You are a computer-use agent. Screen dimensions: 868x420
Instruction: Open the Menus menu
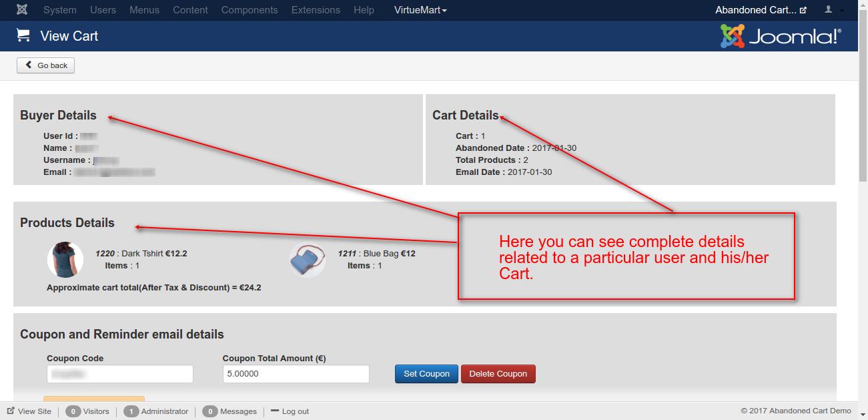click(144, 10)
